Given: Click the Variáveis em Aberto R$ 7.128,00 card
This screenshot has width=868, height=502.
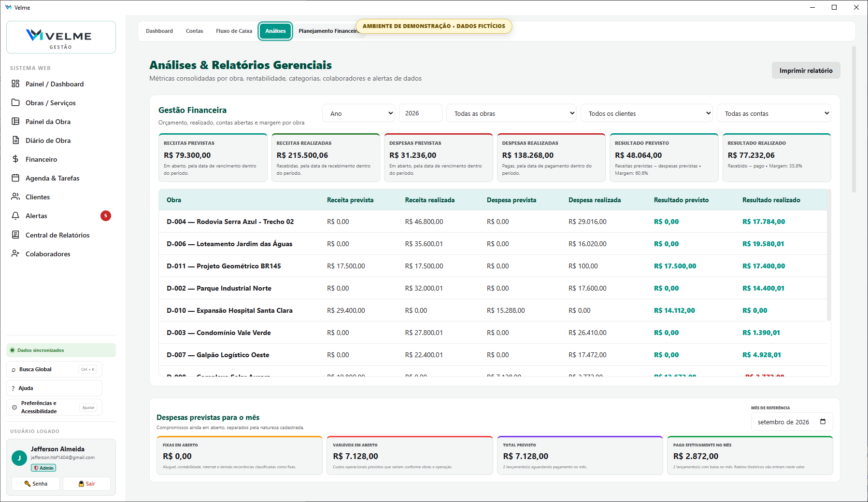Looking at the screenshot, I should tap(410, 456).
